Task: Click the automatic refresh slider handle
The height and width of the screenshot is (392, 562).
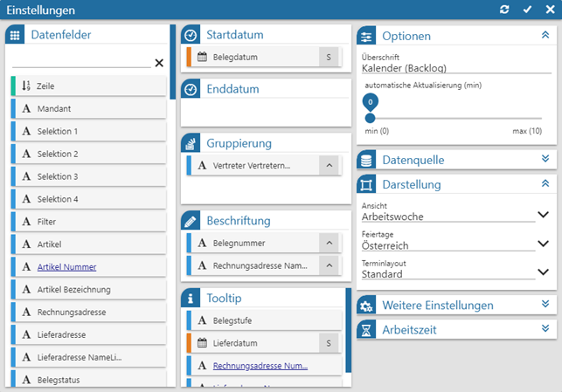Action: click(x=370, y=118)
